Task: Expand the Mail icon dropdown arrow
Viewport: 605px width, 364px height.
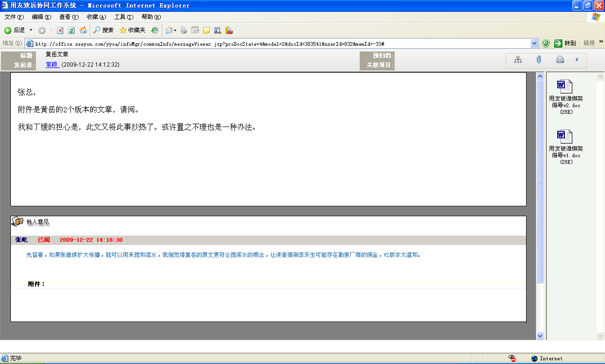Action: tap(175, 30)
